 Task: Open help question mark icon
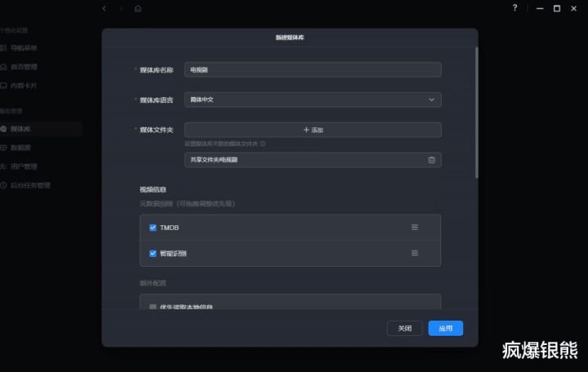pos(514,8)
